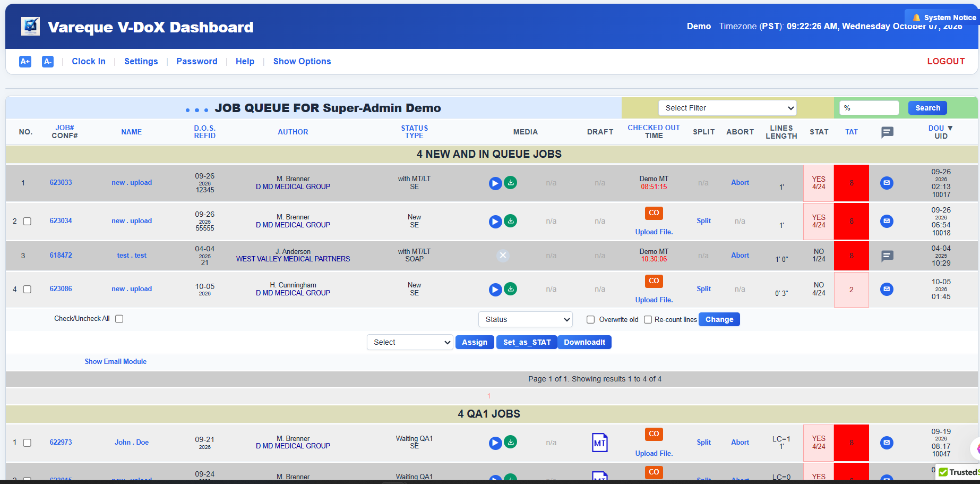Open the Settings menu item

pos(141,62)
